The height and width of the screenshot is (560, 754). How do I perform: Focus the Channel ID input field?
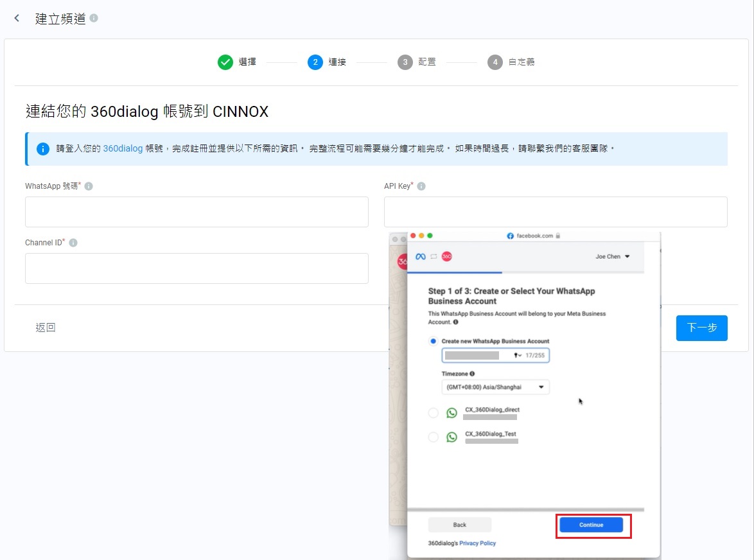click(x=197, y=268)
